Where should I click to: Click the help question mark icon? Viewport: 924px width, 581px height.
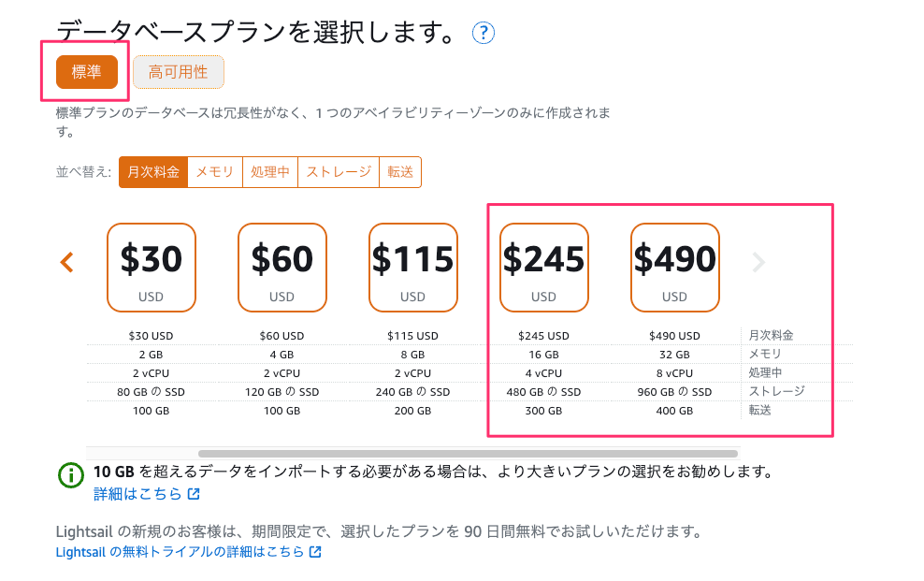point(483,34)
